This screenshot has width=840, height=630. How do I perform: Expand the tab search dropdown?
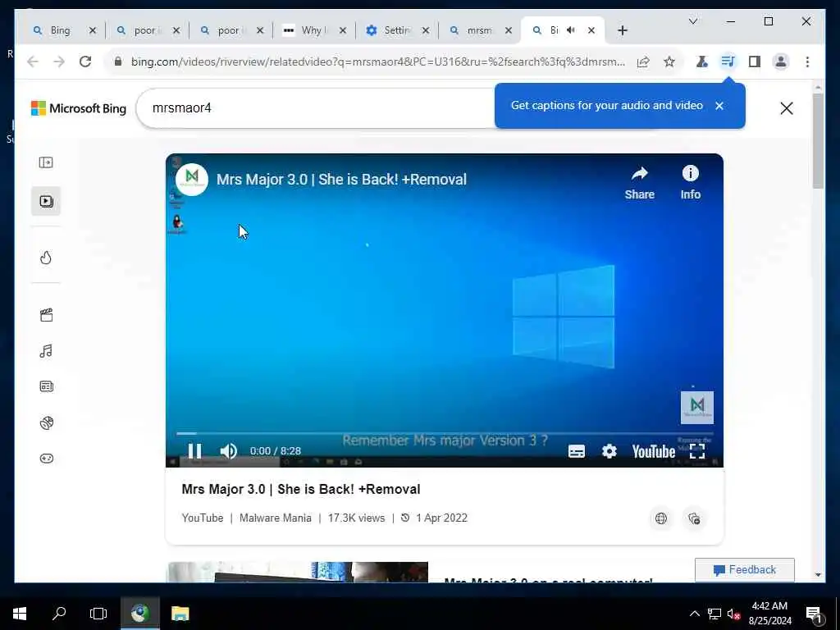point(692,21)
